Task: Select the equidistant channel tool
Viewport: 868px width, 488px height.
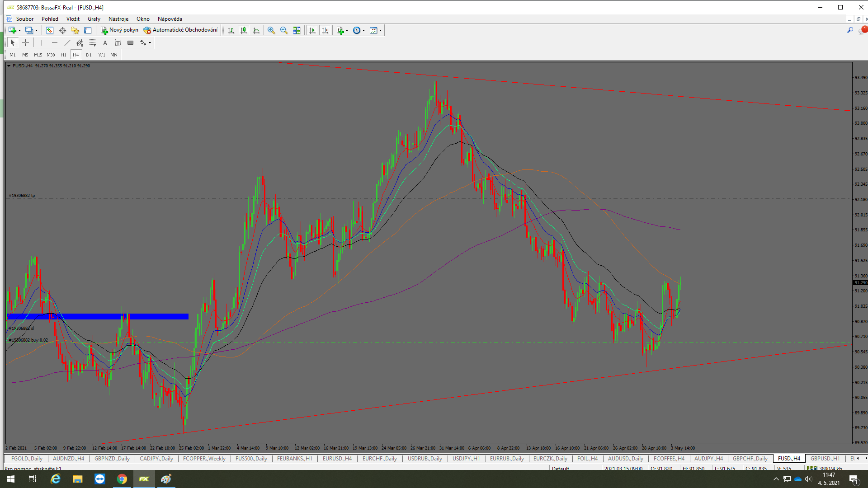Action: pos(80,42)
